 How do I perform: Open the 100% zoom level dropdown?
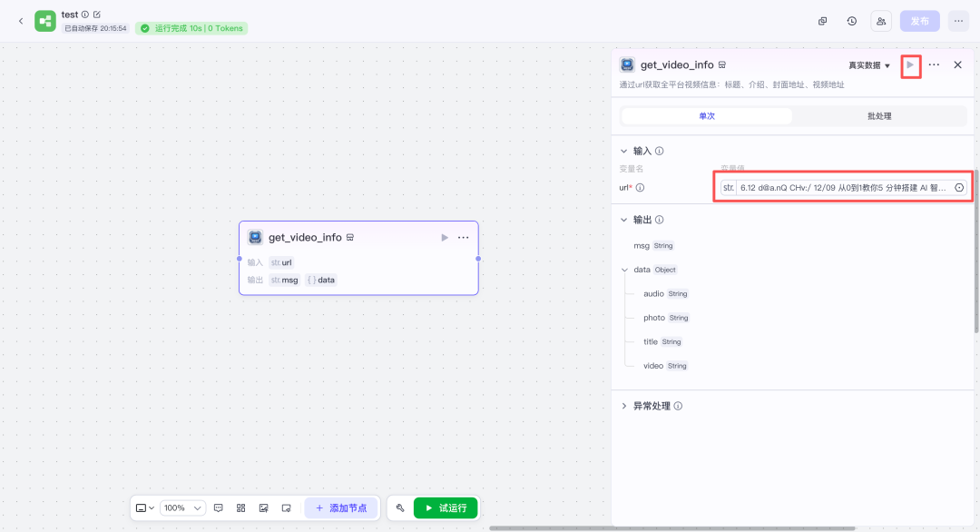click(184, 508)
